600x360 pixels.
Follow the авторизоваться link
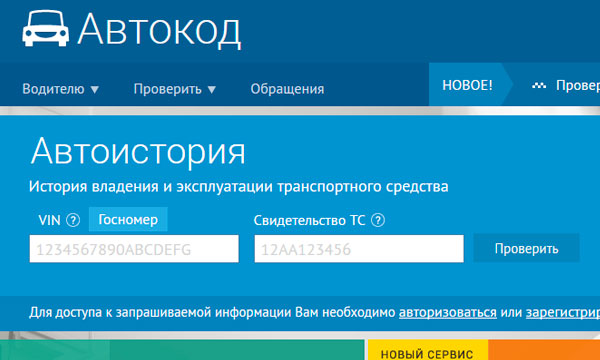click(x=448, y=313)
